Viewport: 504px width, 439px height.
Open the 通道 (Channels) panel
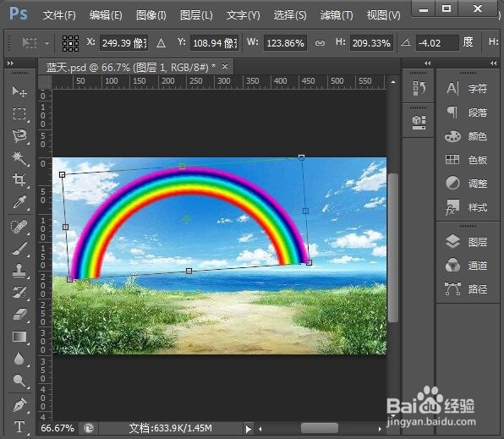pyautogui.click(x=468, y=266)
